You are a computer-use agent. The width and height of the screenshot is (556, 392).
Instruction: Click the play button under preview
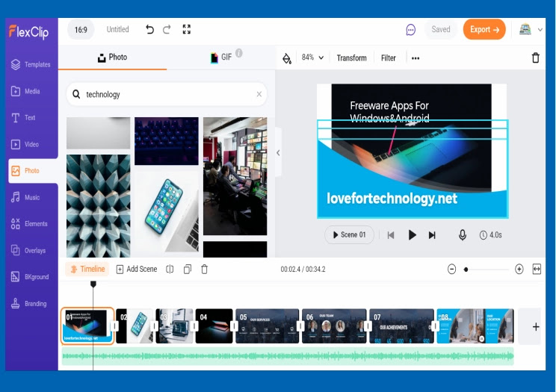(412, 235)
